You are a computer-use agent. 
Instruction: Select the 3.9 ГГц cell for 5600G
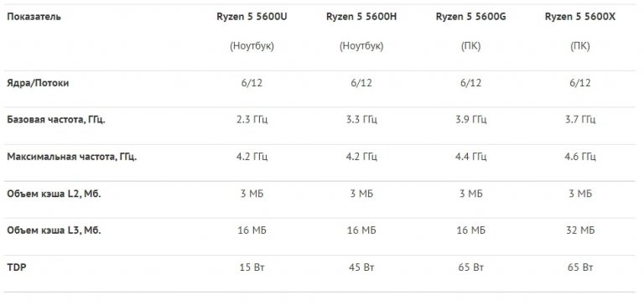[471, 120]
